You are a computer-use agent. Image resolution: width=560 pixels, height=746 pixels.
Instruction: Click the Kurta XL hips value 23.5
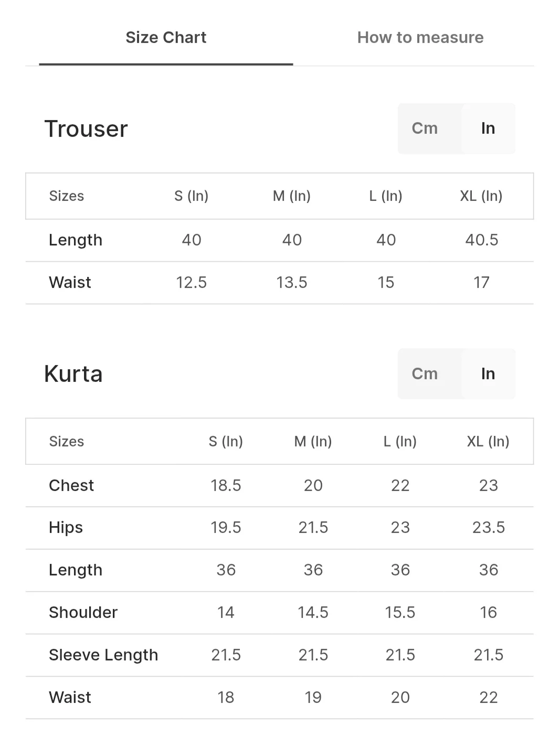pos(489,528)
